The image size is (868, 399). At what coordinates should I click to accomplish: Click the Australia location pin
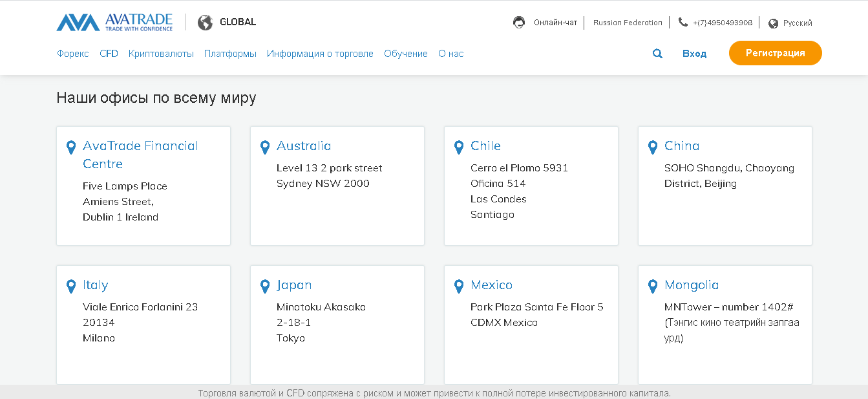[x=265, y=147]
